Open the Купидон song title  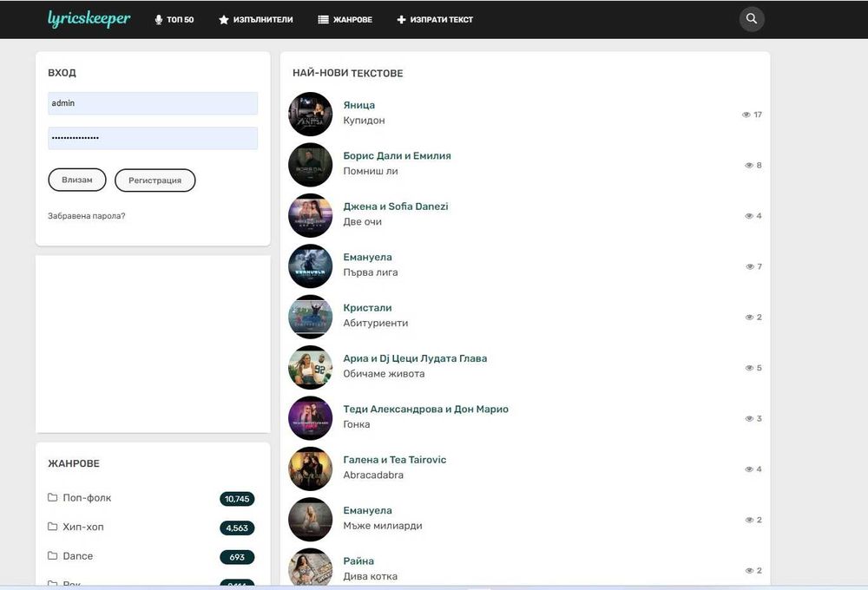[364, 120]
